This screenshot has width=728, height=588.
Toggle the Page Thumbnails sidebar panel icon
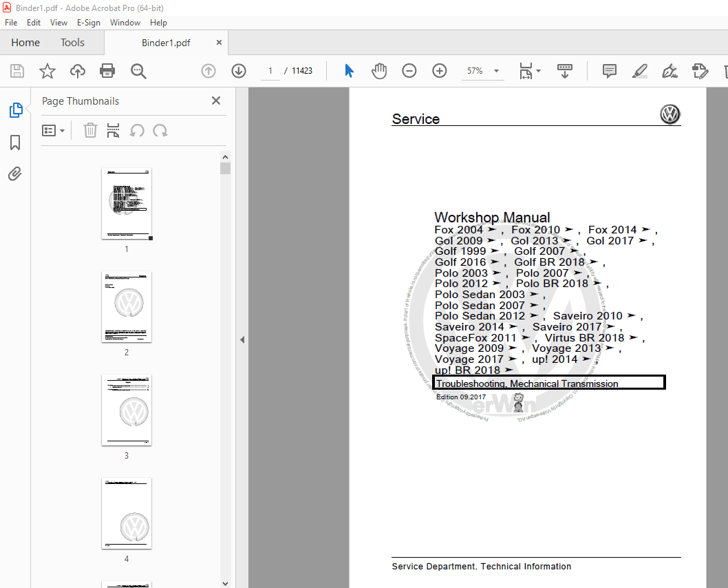15,110
